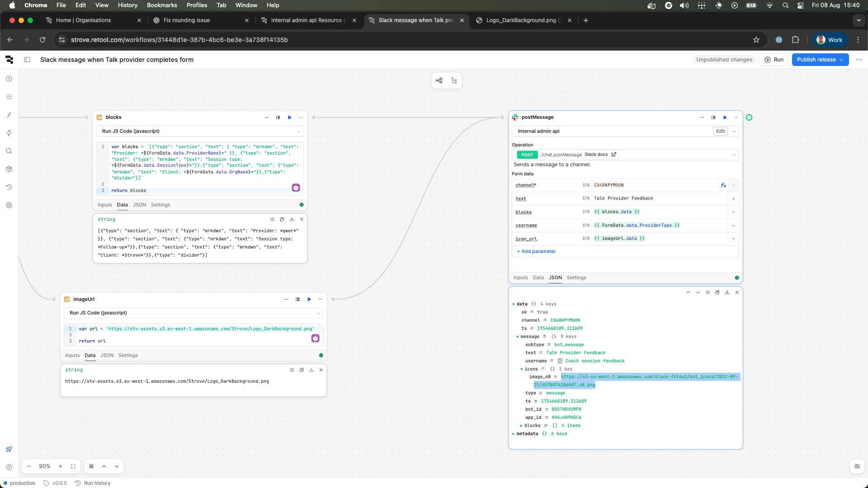Toggle fullscreen fit view control
Image resolution: width=868 pixels, height=488 pixels.
pyautogui.click(x=73, y=466)
